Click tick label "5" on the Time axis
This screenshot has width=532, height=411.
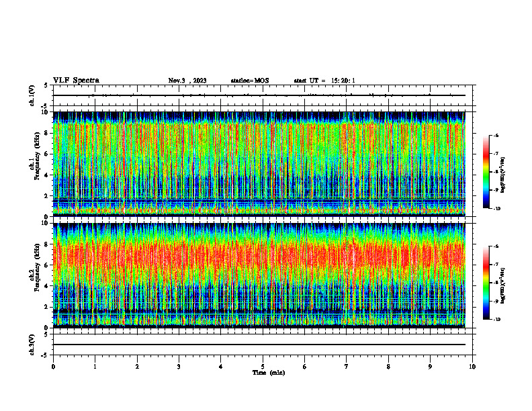click(x=263, y=367)
